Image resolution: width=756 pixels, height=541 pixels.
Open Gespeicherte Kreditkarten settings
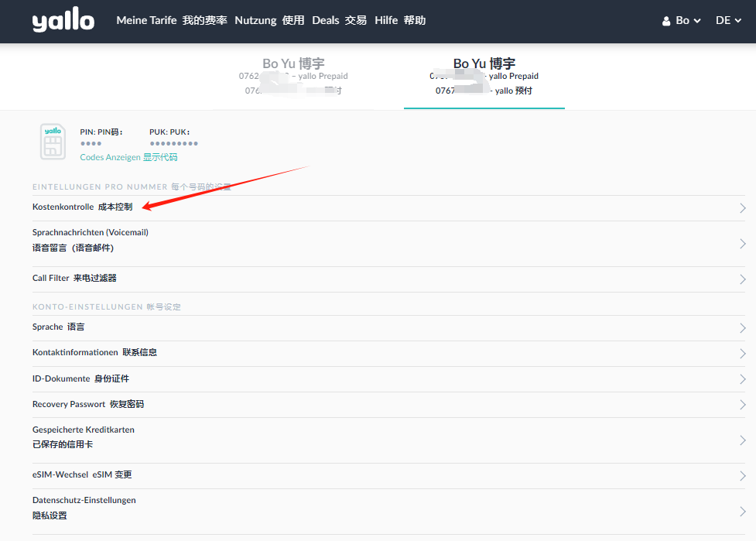(x=388, y=440)
